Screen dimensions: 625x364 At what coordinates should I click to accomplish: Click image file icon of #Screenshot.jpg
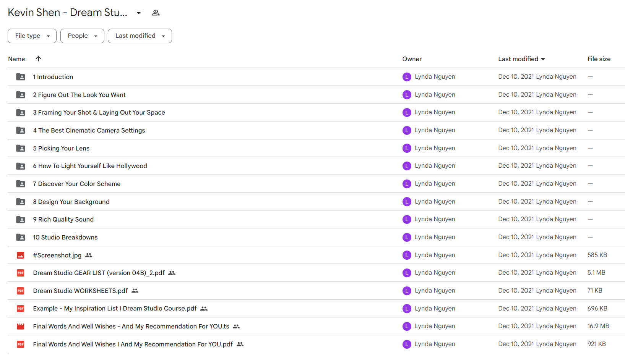click(x=21, y=255)
